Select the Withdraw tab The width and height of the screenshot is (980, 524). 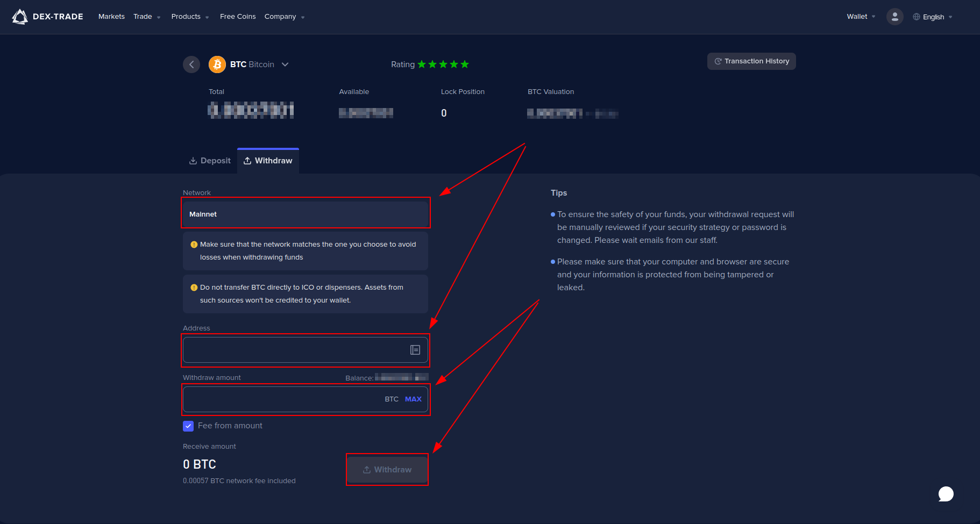[268, 161]
